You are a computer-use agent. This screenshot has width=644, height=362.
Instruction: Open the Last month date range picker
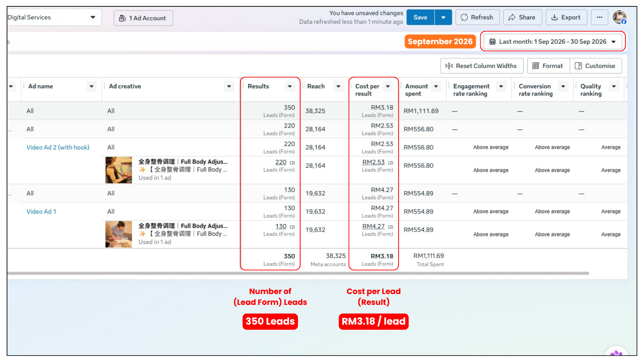point(553,41)
